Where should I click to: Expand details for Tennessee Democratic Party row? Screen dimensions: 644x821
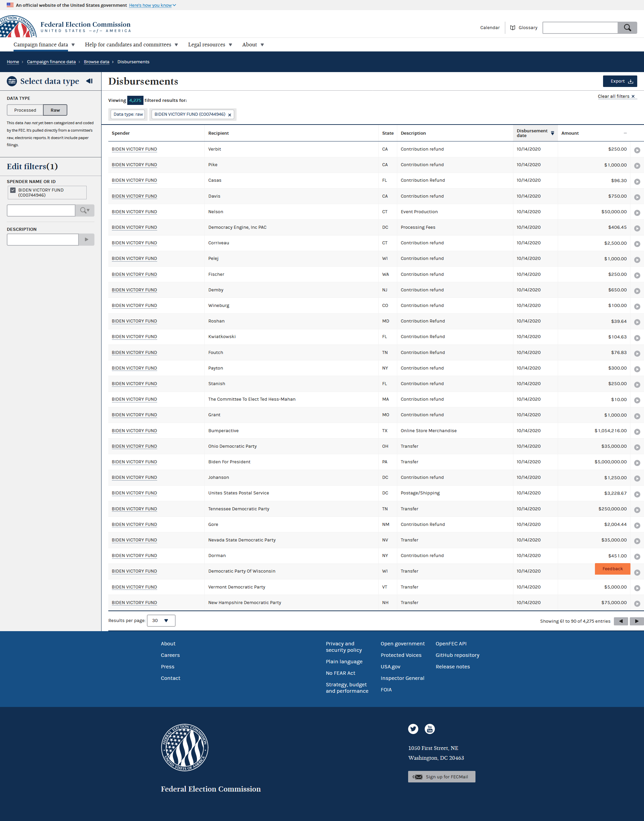(x=637, y=510)
